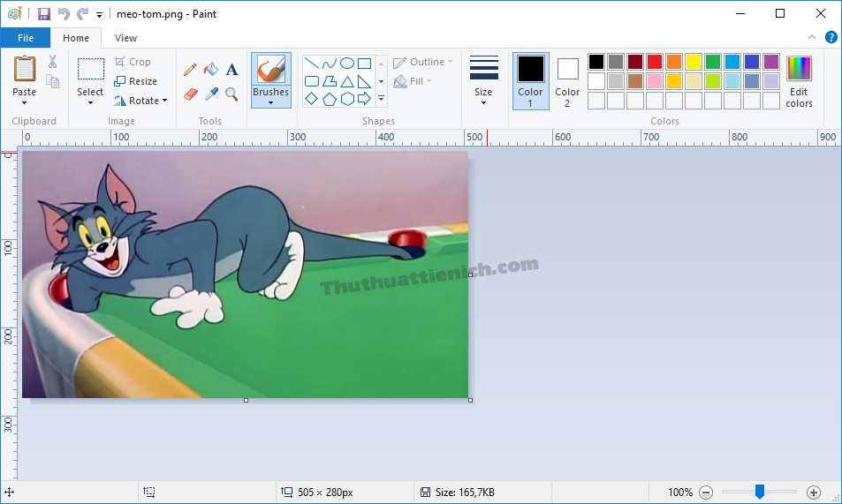Screen dimensions: 842x504
Task: Activate the Color 2 selector
Action: pos(567,80)
